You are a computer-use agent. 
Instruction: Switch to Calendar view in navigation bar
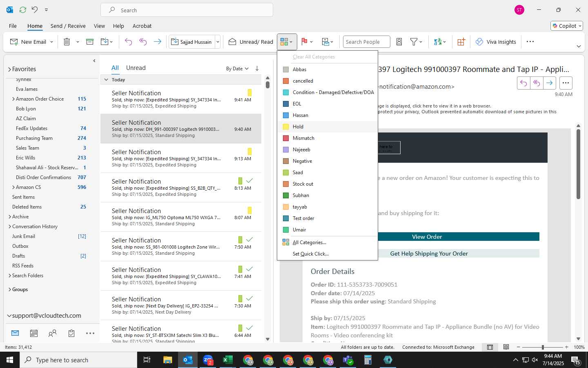[34, 333]
